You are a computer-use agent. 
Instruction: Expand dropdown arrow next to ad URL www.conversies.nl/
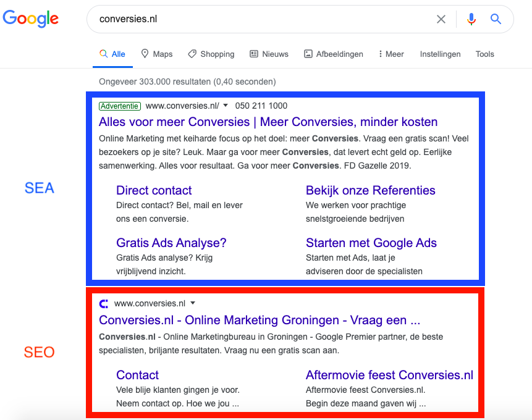pyautogui.click(x=226, y=106)
